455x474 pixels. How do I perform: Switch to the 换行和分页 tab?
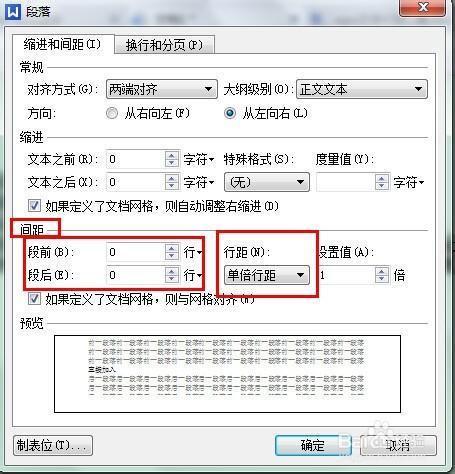[164, 45]
